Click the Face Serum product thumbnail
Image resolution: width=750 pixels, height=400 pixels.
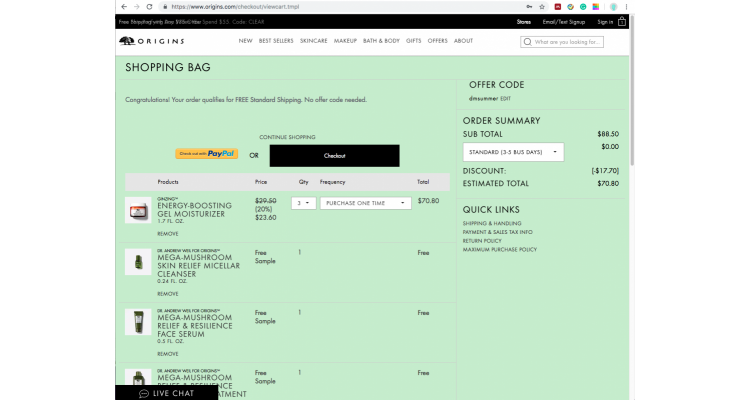tap(138, 322)
